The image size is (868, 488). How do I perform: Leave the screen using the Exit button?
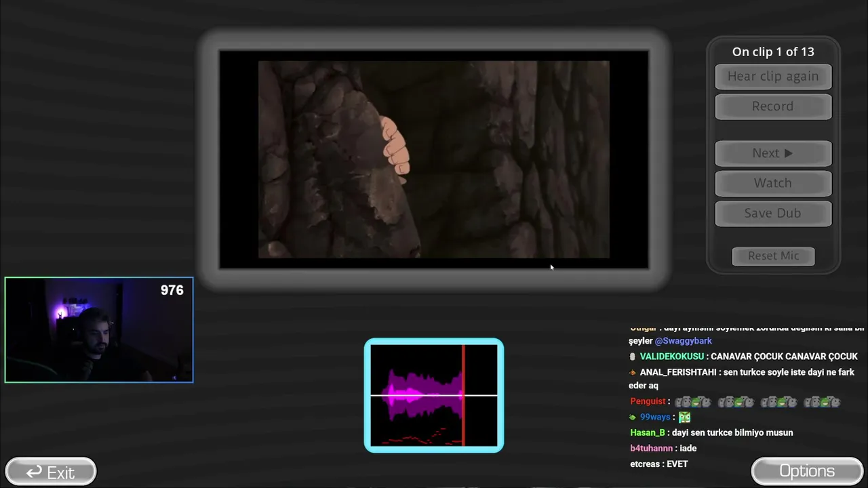click(x=51, y=472)
